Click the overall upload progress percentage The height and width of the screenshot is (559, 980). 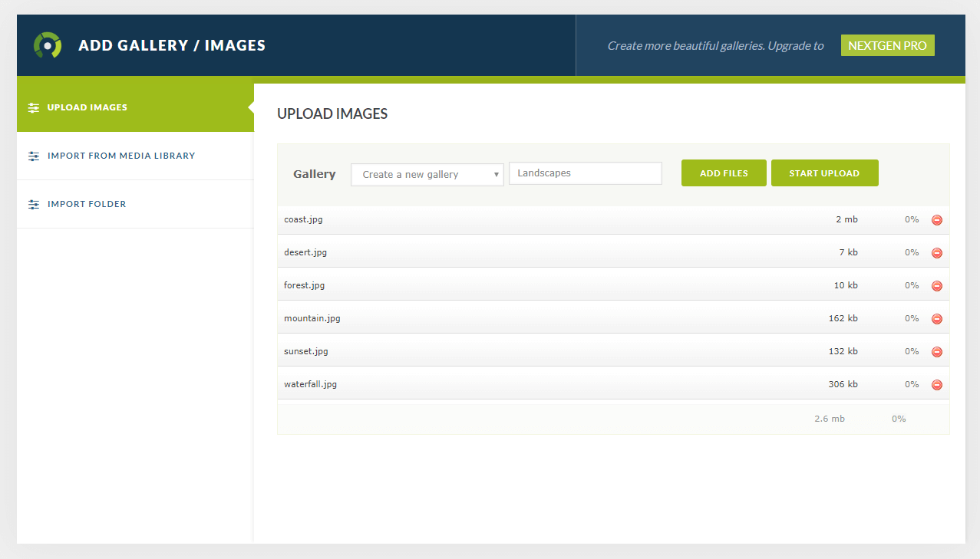(x=899, y=418)
